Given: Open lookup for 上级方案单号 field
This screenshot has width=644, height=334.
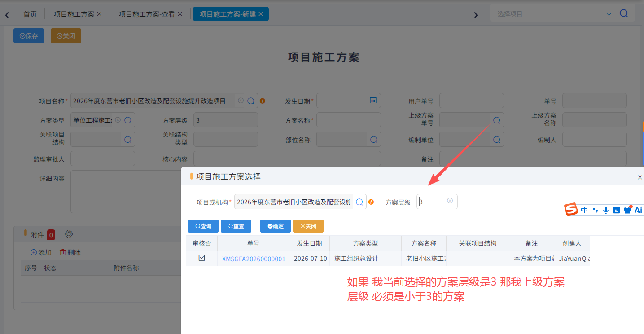Looking at the screenshot, I should coord(496,120).
